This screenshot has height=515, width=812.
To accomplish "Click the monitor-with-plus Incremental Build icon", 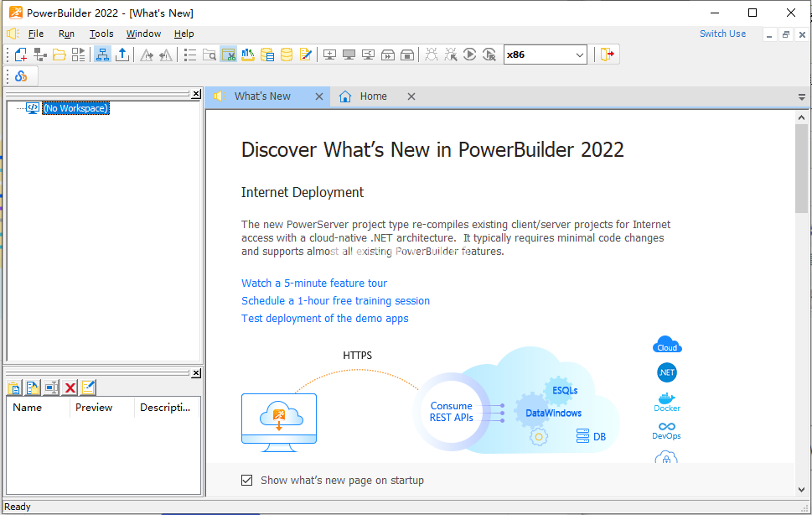I will (x=330, y=55).
